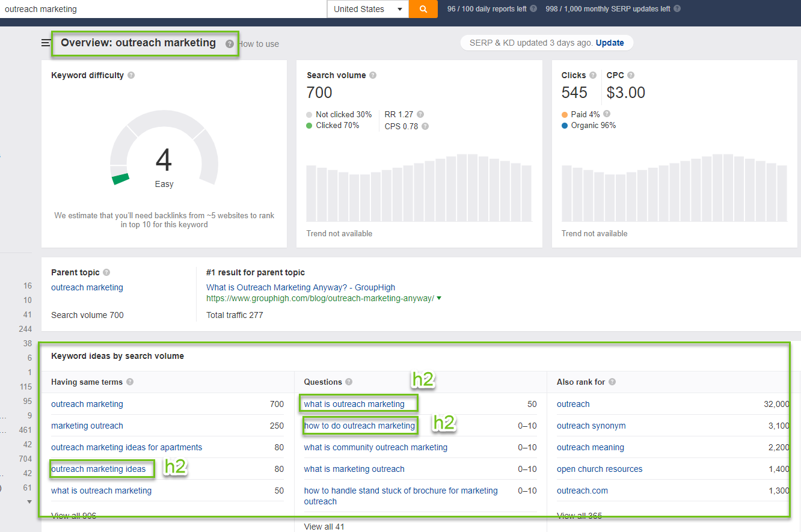
Task: Click the Questions column help icon
Action: [349, 382]
